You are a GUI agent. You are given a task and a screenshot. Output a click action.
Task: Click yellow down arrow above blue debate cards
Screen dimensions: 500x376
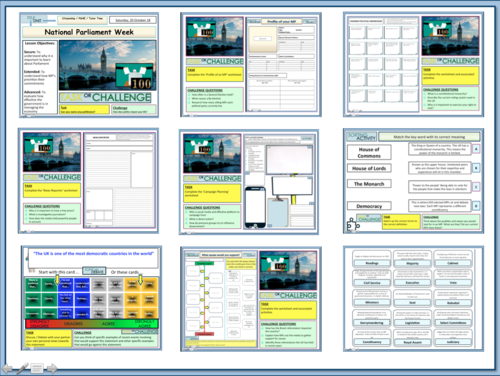(x=57, y=280)
